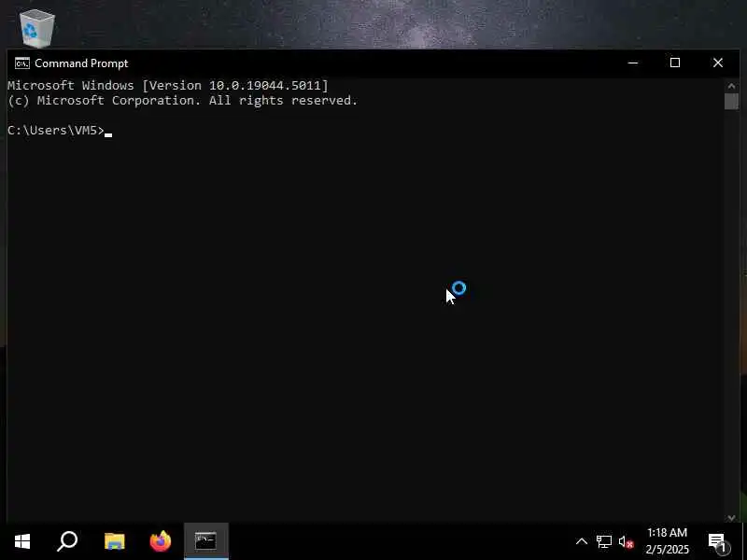Viewport: 747px width, 560px height.
Task: Open taskbar Search
Action: [x=67, y=541]
